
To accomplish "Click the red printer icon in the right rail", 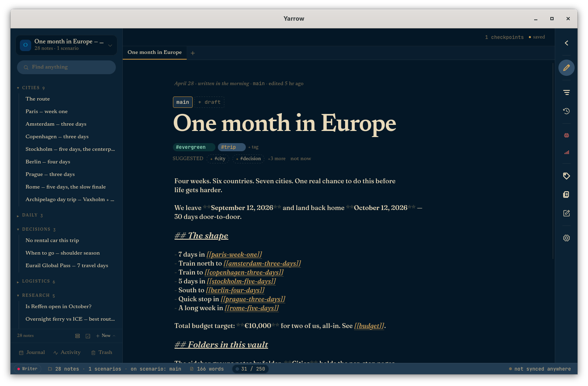I will (567, 135).
